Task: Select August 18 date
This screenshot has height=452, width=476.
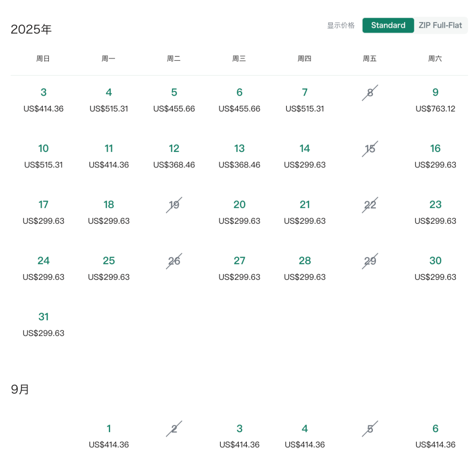Action: [x=109, y=212]
